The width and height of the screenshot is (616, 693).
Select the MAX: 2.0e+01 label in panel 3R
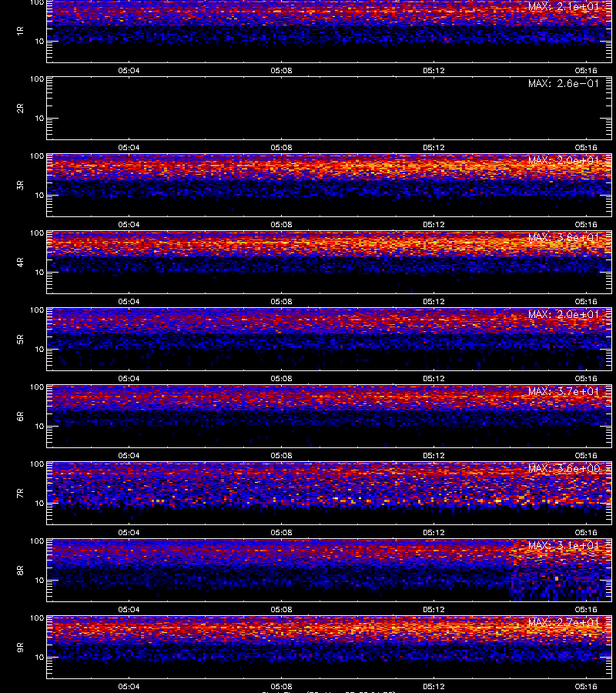pyautogui.click(x=564, y=160)
